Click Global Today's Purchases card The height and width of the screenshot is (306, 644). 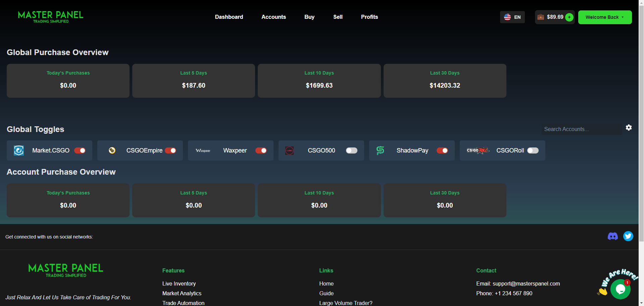[68, 81]
